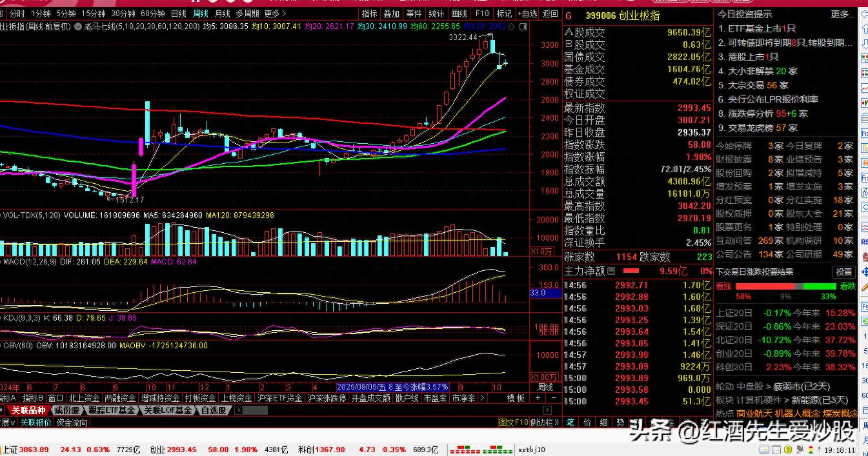Select the 细 detail tab
The height and width of the screenshot is (456, 868).
pyautogui.click(x=604, y=422)
